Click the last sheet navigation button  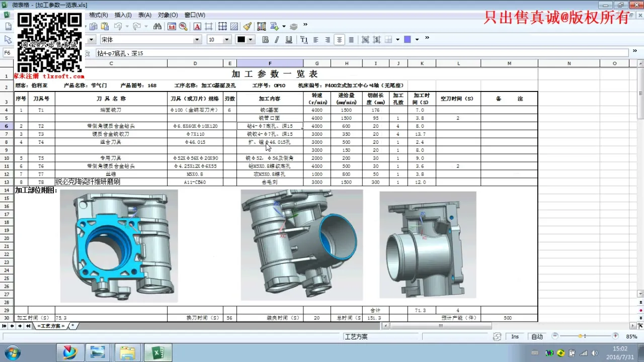click(28, 326)
